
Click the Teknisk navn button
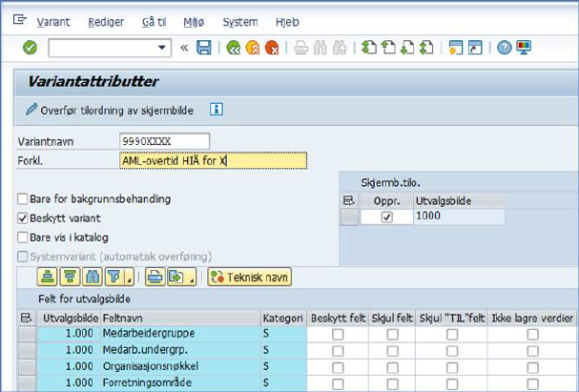(x=250, y=277)
